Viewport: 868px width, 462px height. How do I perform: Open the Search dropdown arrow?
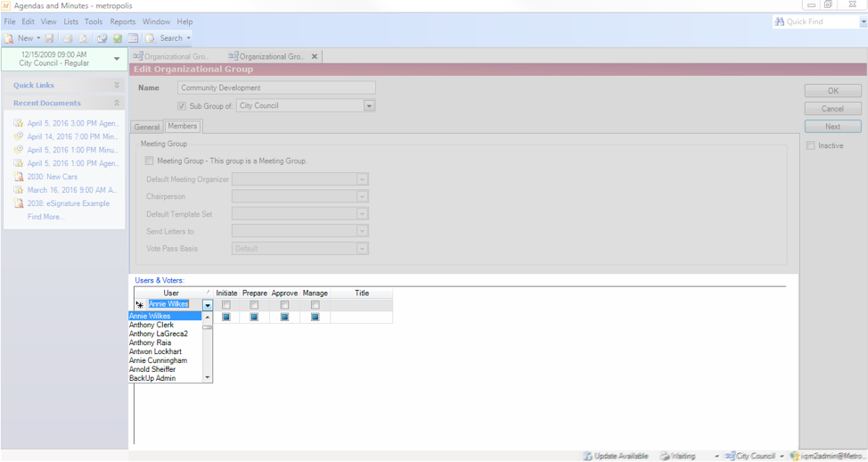[x=189, y=38]
